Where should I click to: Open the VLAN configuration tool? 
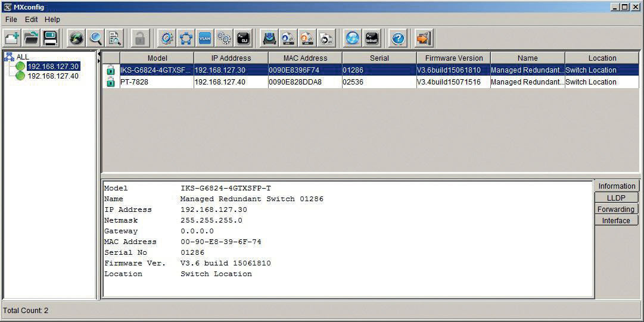[205, 39]
